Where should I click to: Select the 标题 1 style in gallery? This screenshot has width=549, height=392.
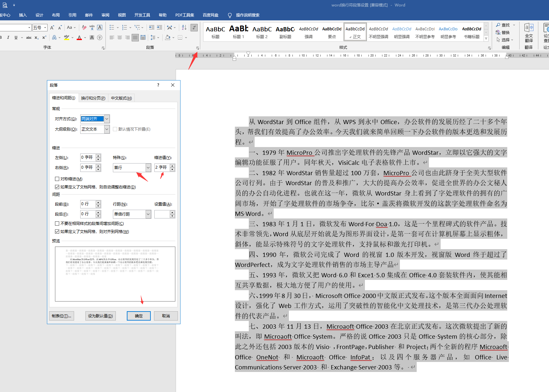point(239,32)
